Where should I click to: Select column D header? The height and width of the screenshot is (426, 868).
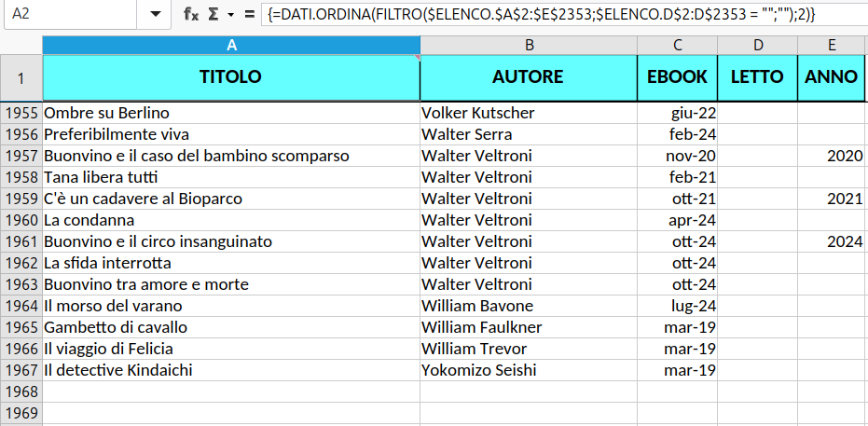(757, 46)
